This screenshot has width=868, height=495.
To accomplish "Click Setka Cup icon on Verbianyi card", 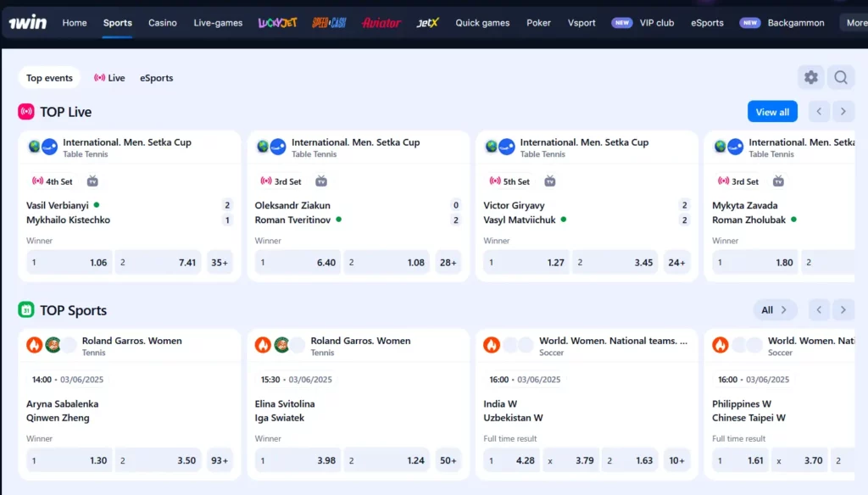I will point(50,147).
